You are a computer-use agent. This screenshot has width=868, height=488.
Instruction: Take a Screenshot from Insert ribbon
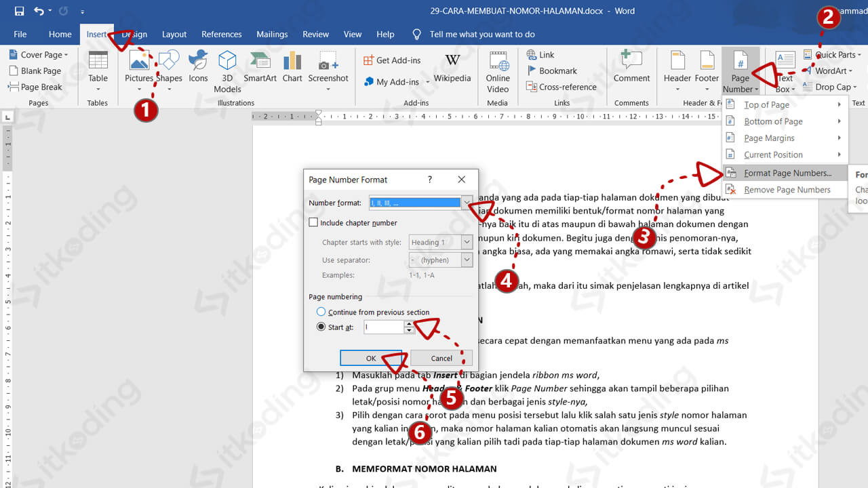click(328, 70)
